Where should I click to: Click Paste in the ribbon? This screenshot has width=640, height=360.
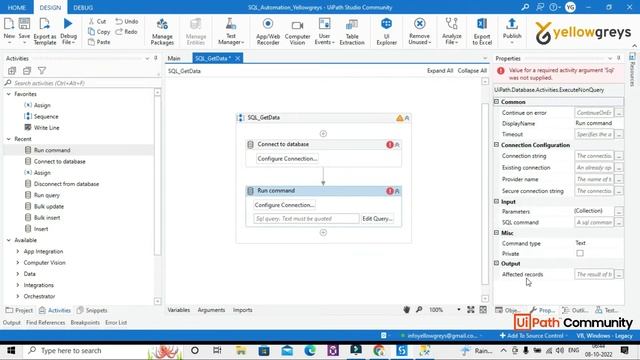tap(99, 42)
